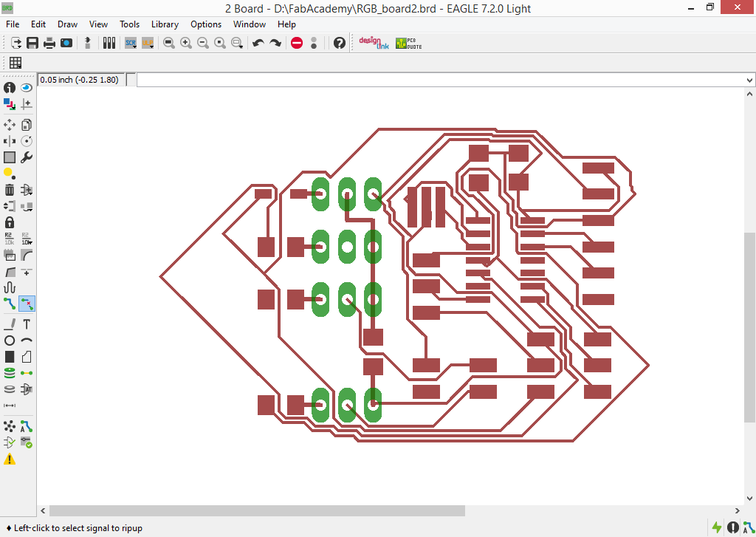
Task: Open the Grid settings icon
Action: [16, 63]
